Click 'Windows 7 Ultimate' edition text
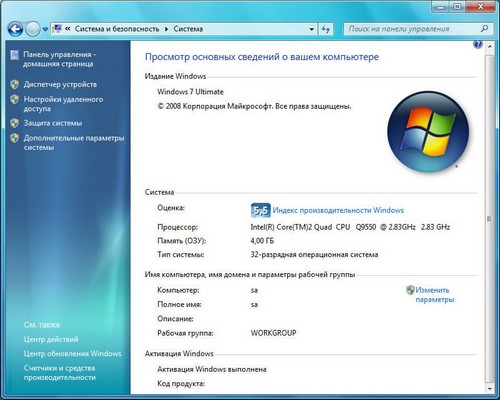Screen dimensions: 500x400 point(190,92)
